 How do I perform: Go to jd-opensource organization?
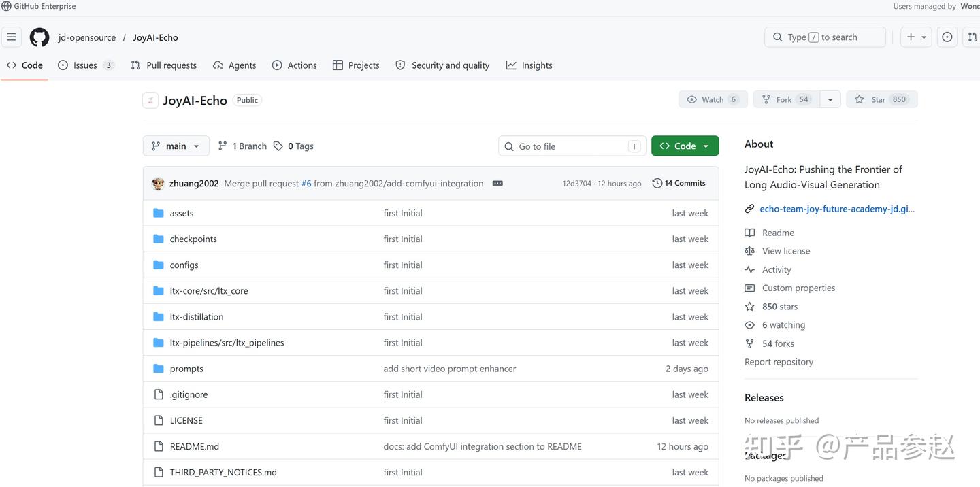pos(87,37)
